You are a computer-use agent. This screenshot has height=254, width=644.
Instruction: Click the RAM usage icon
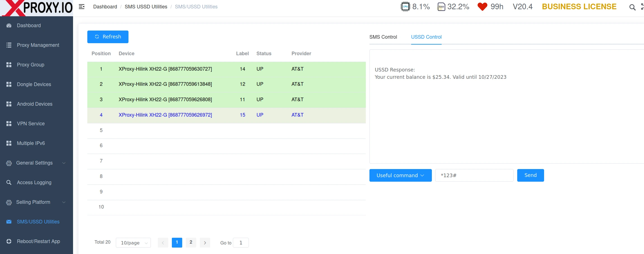441,7
